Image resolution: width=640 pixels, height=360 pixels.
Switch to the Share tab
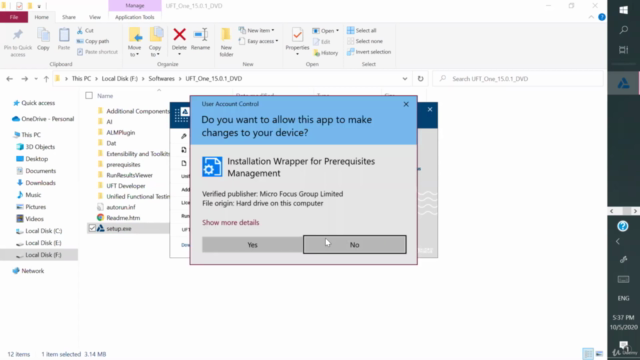(x=69, y=17)
